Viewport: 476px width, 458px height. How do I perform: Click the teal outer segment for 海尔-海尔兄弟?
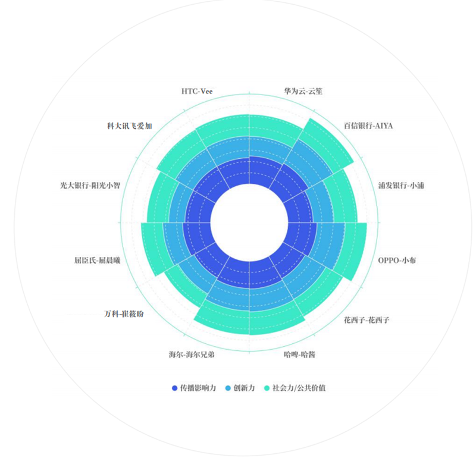pyautogui.click(x=223, y=319)
